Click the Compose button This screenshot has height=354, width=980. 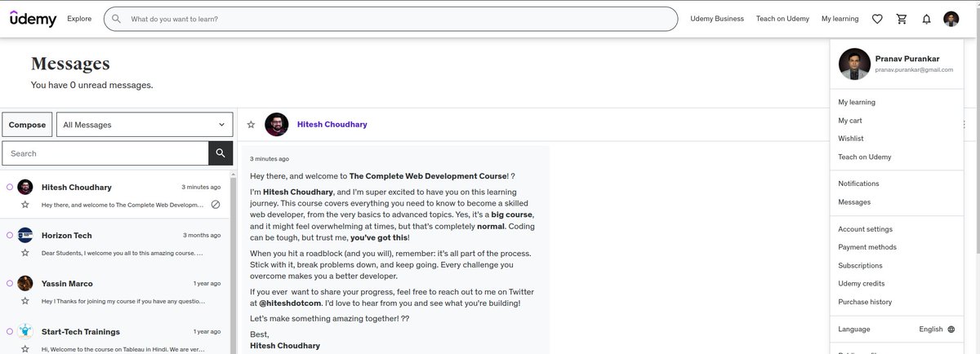tap(27, 125)
